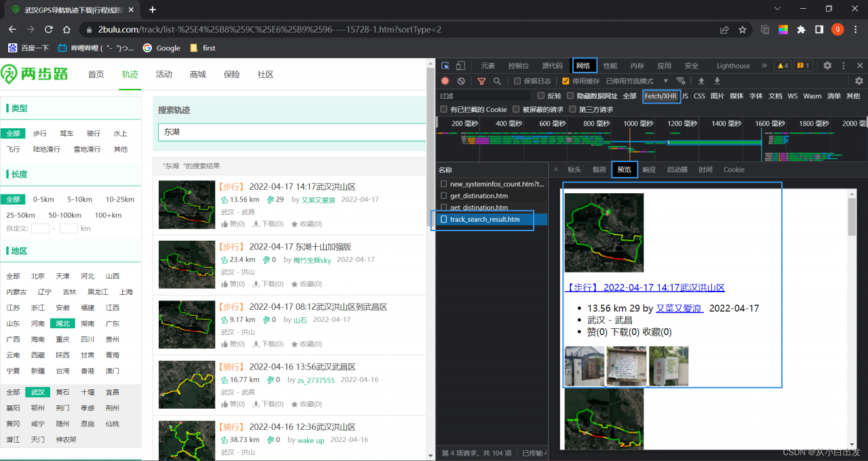
Task: Select the first get_distination.htm request row
Action: click(492, 196)
